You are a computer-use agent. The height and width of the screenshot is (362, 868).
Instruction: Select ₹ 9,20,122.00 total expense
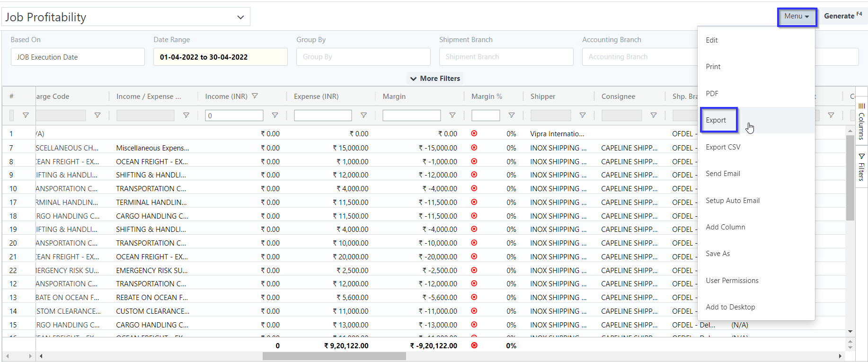click(346, 346)
